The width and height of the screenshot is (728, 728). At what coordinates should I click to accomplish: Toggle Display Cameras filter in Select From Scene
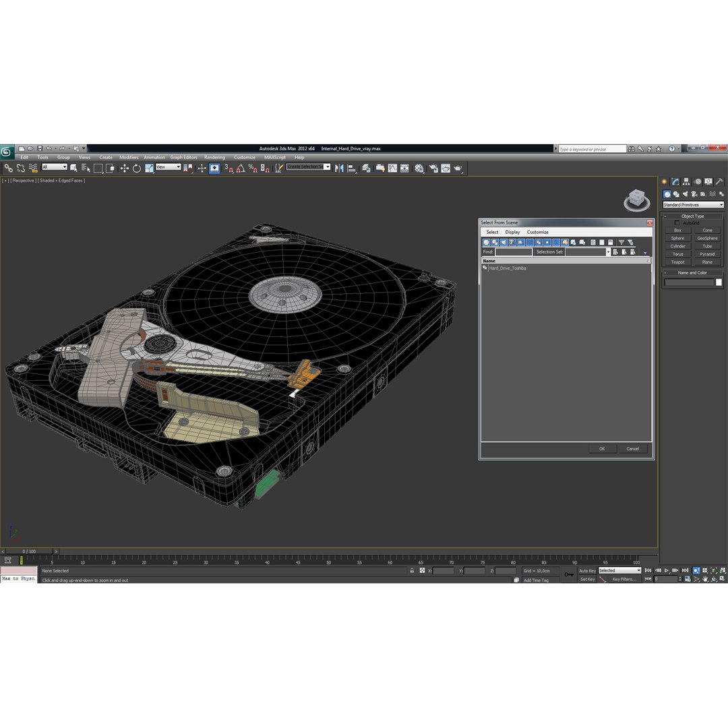512,243
